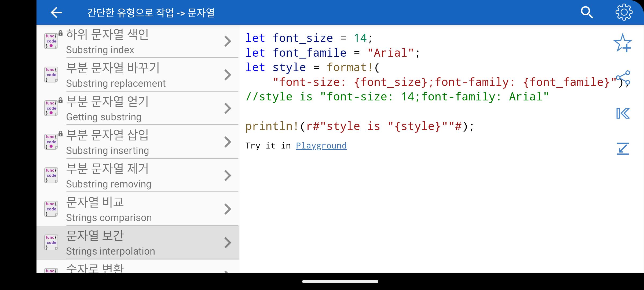Expand the Strings comparison chevron
Image resolution: width=644 pixels, height=290 pixels.
tap(228, 209)
